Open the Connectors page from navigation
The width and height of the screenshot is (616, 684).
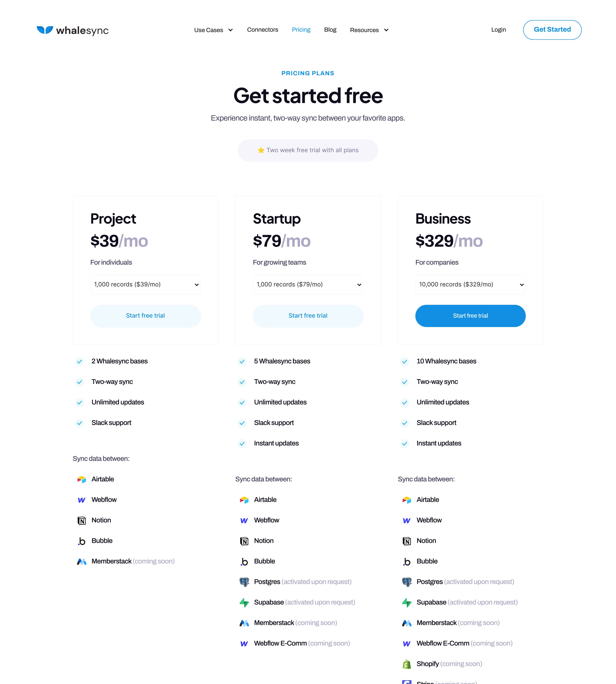point(262,30)
